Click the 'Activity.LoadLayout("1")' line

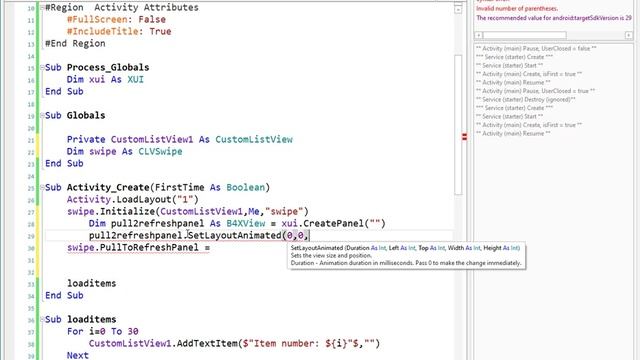[x=133, y=200]
